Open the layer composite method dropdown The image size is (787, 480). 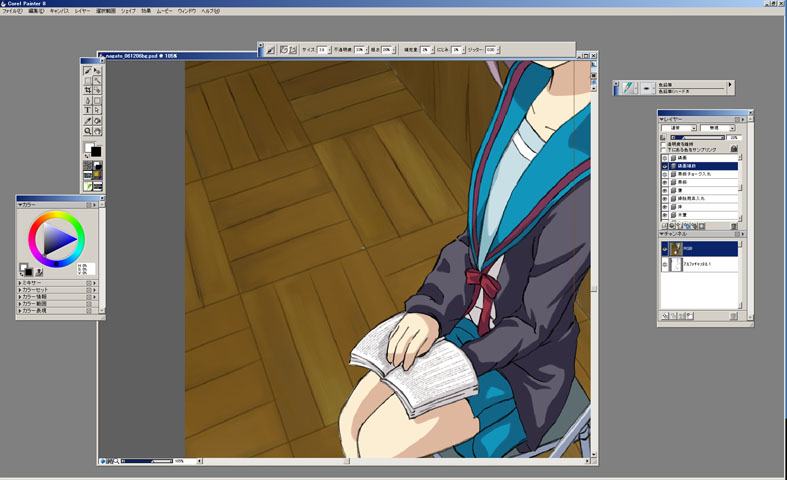tap(679, 128)
